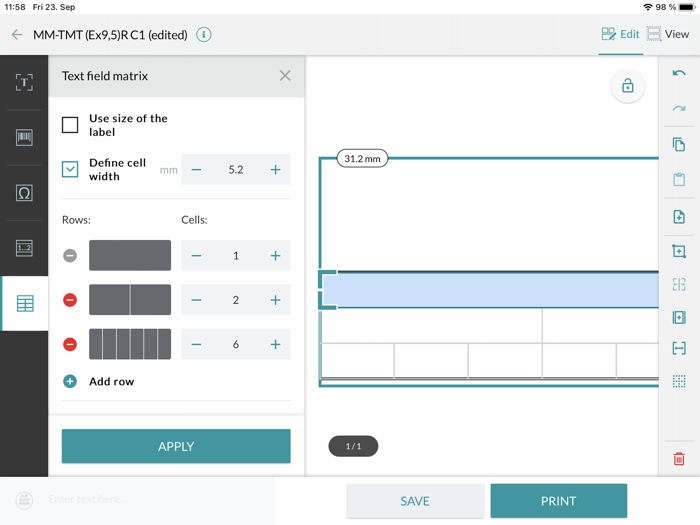Click the cell width value 5.2

point(236,170)
